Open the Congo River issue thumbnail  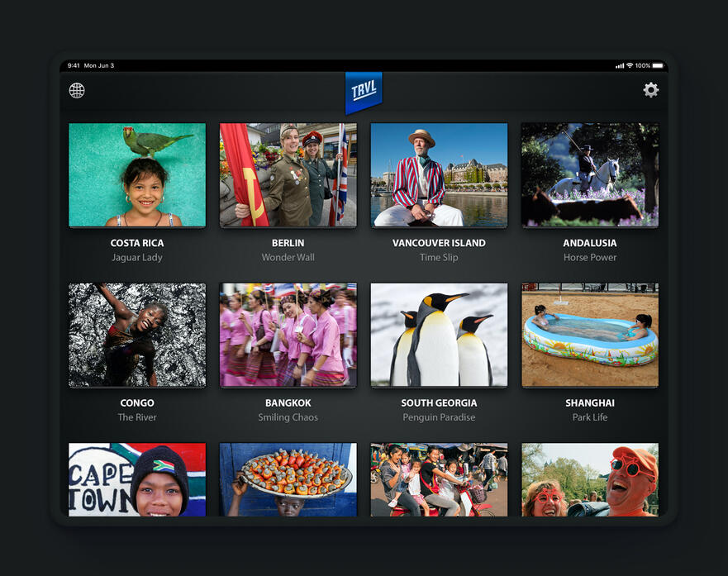pos(137,335)
